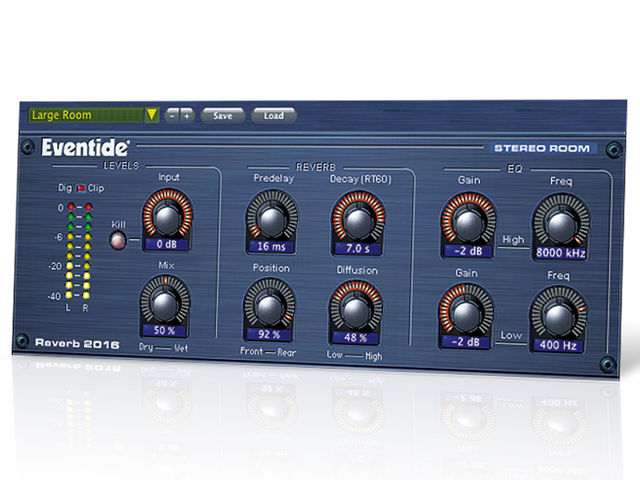Select the 92 % position value field
This screenshot has width=640, height=480.
[269, 335]
